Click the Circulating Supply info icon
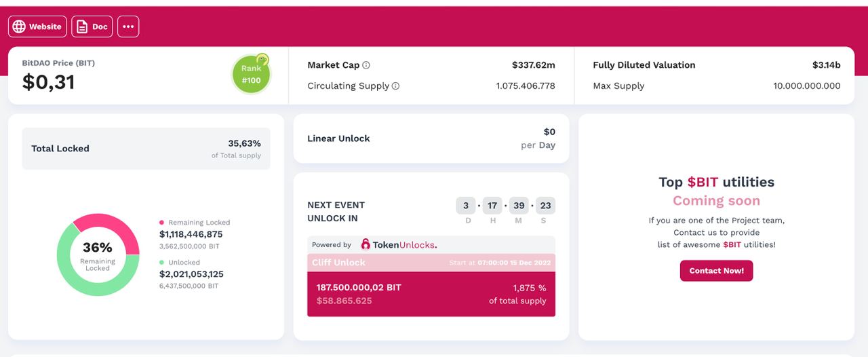Screen dimensions: 868x357 396,86
